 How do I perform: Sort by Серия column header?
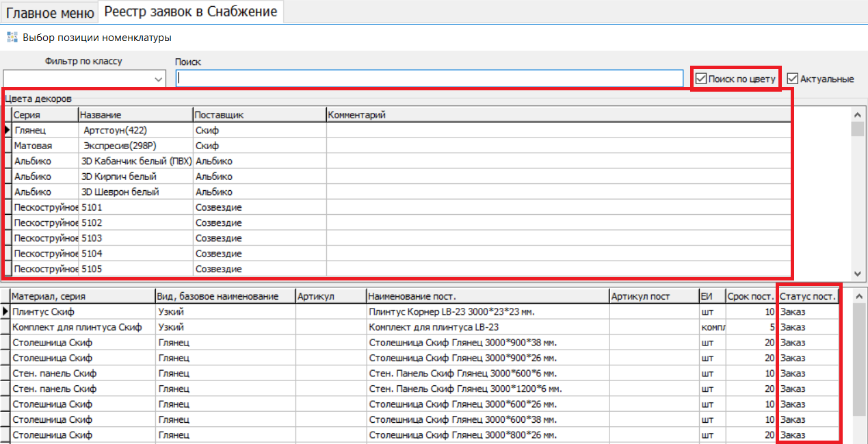click(44, 115)
